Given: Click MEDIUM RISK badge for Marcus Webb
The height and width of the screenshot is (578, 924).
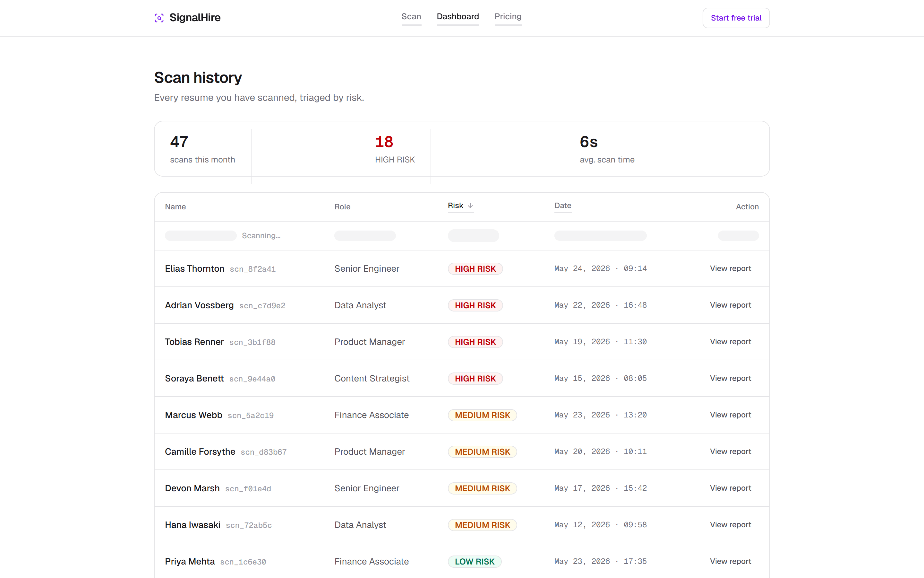Looking at the screenshot, I should point(482,415).
